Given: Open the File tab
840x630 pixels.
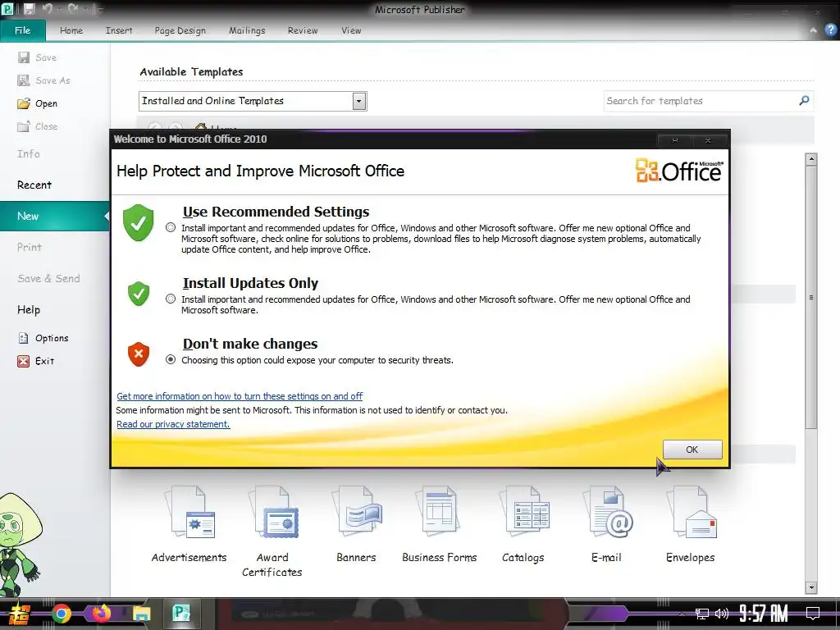Looking at the screenshot, I should click(22, 30).
